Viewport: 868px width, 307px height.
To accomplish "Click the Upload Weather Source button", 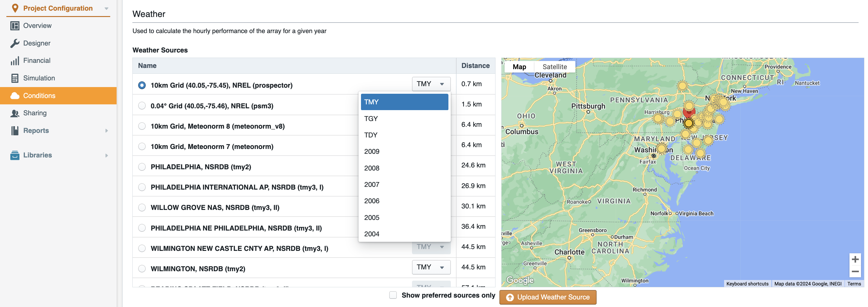I will point(548,297).
